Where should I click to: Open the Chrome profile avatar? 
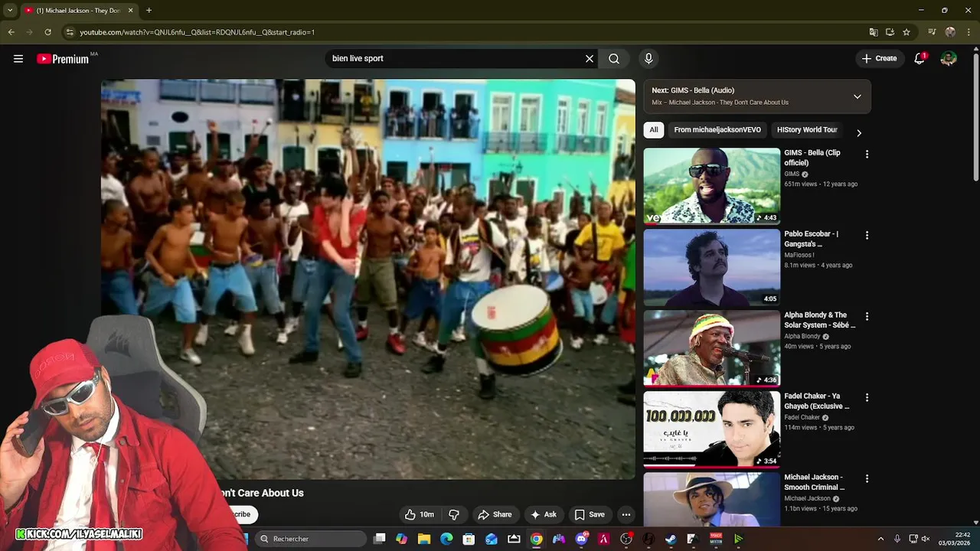click(950, 32)
